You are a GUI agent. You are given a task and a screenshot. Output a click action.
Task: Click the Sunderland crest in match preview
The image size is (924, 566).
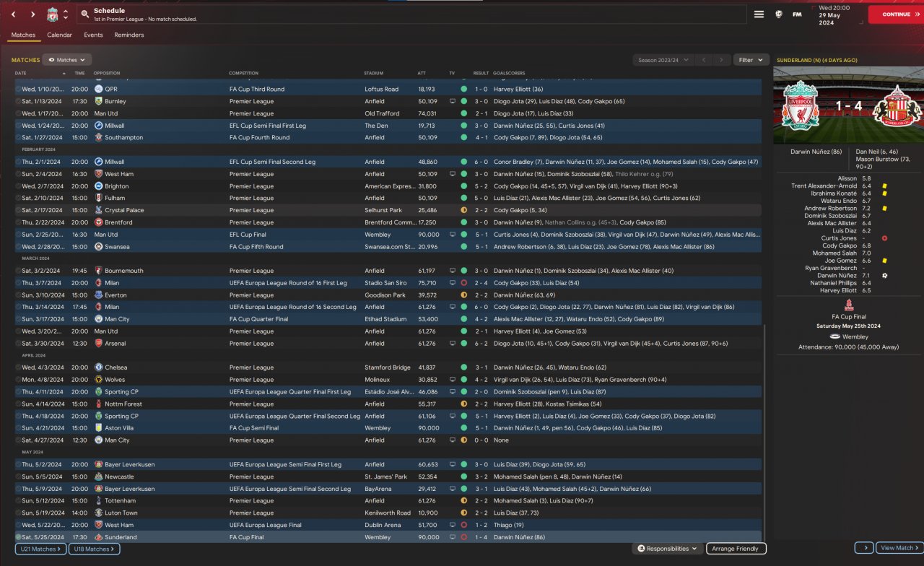tap(896, 105)
